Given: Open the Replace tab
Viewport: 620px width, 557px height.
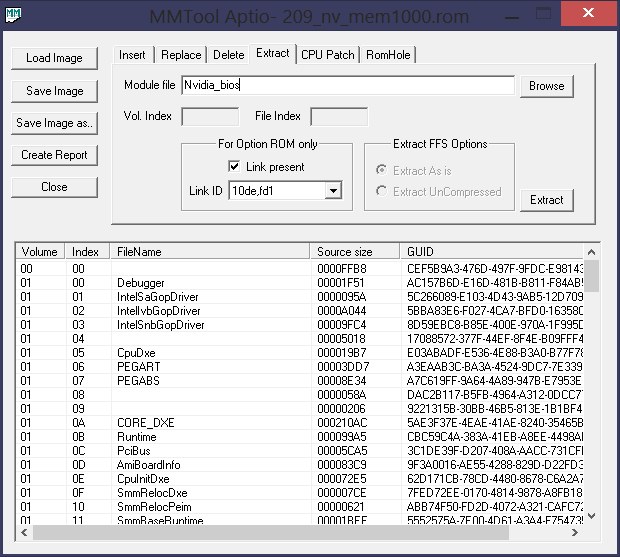Looking at the screenshot, I should click(x=181, y=55).
